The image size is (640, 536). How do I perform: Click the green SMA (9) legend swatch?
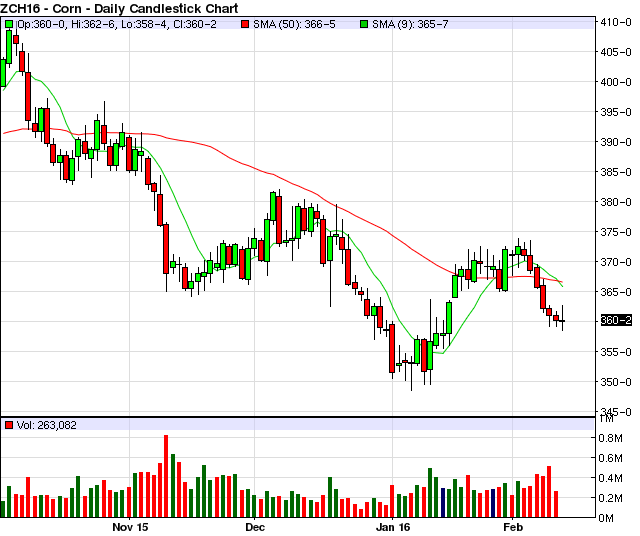364,24
